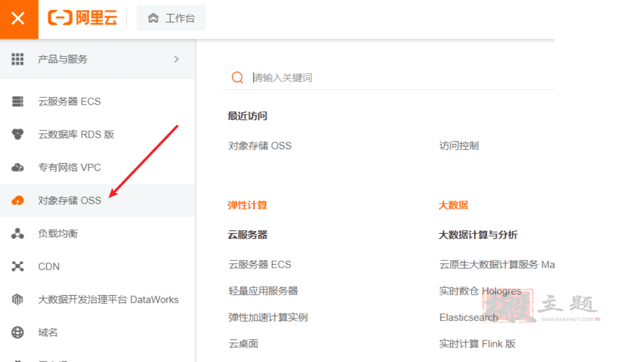Click the 云服务器 subheading
644x362 pixels.
[247, 235]
